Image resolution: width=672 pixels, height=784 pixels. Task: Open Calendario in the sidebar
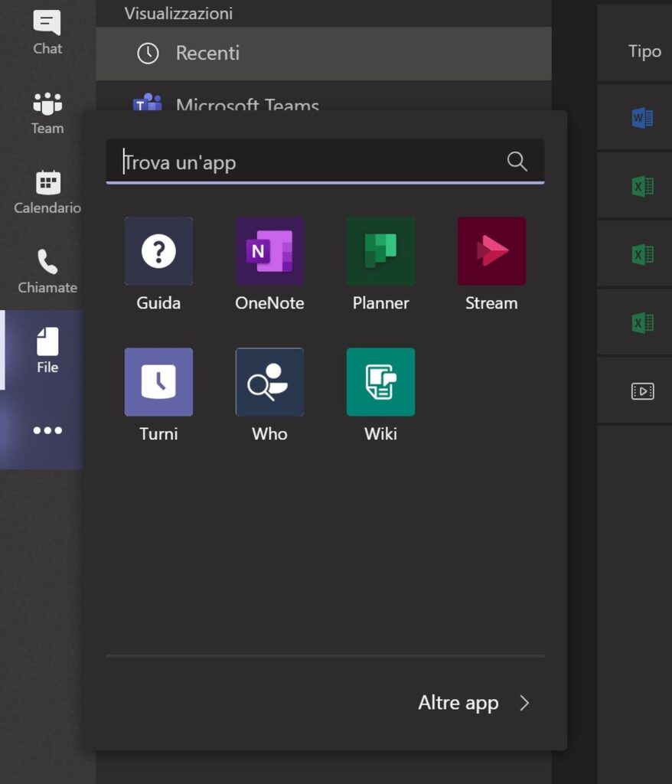(47, 192)
